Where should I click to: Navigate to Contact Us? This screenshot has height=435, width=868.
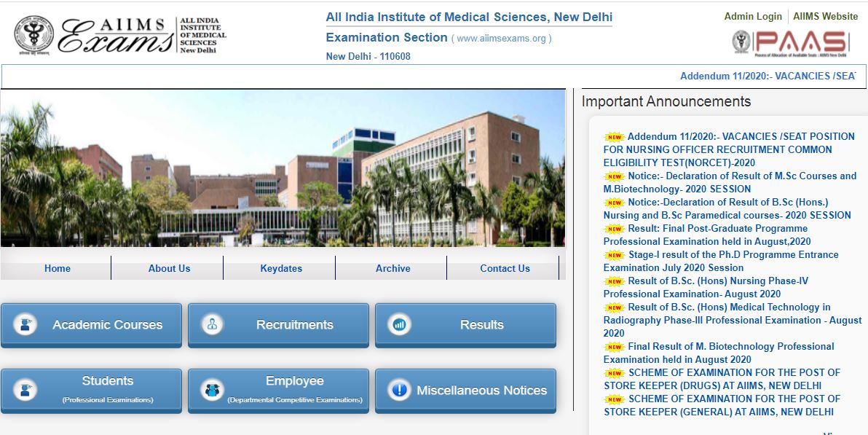click(x=505, y=268)
